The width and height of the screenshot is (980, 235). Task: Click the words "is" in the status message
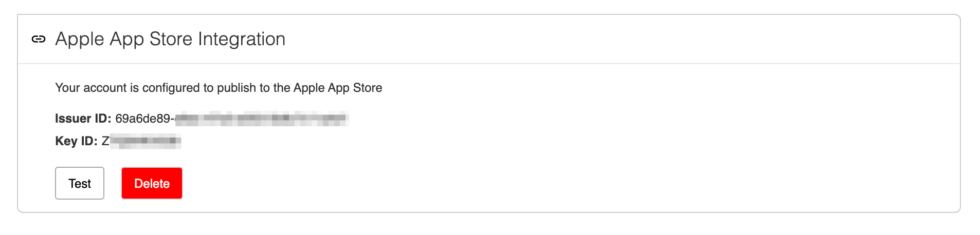tap(134, 88)
